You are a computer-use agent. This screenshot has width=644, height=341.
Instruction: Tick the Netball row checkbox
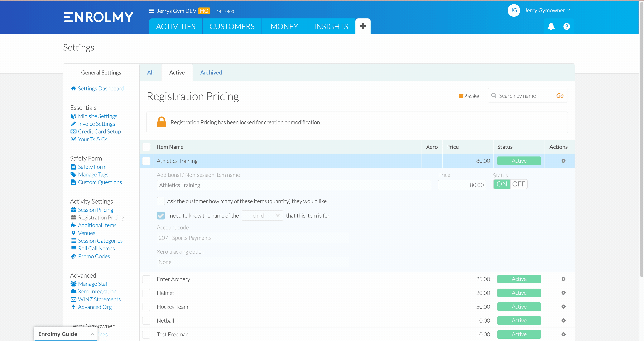click(146, 320)
